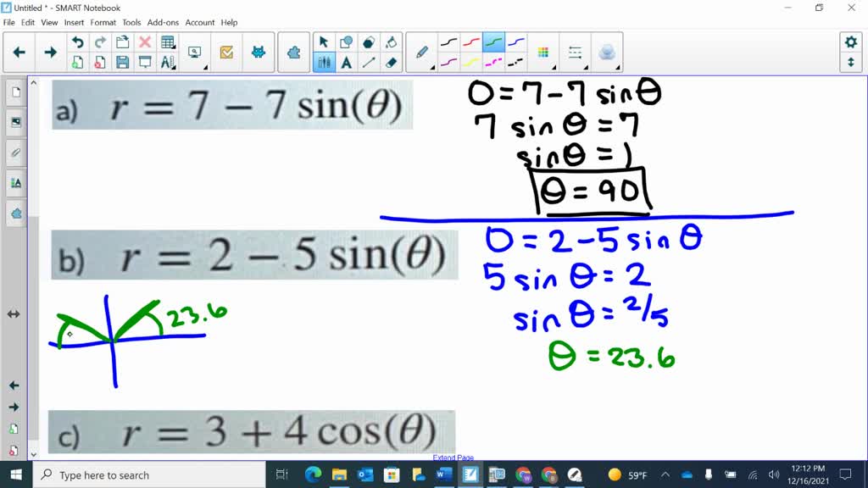Open the Windows Start menu

pos(16,474)
